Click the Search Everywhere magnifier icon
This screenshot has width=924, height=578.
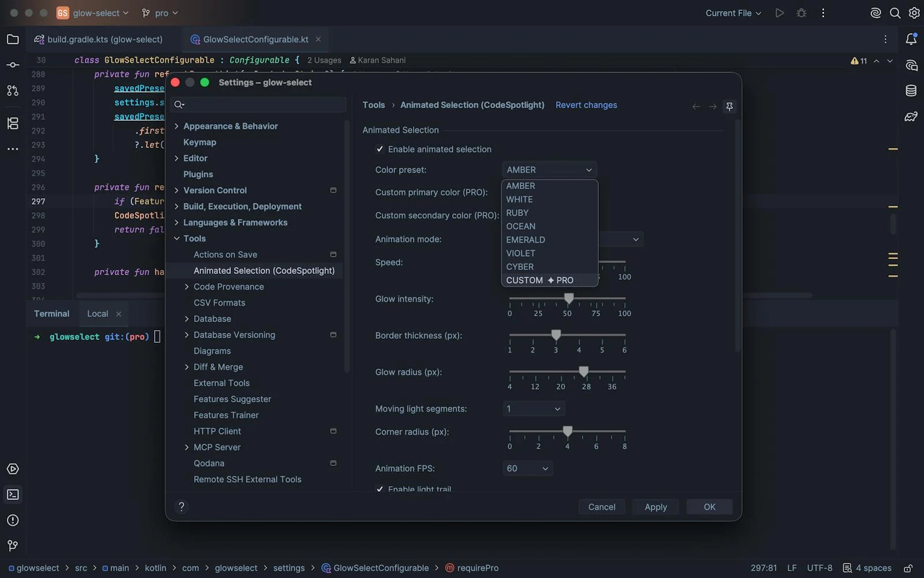(895, 13)
